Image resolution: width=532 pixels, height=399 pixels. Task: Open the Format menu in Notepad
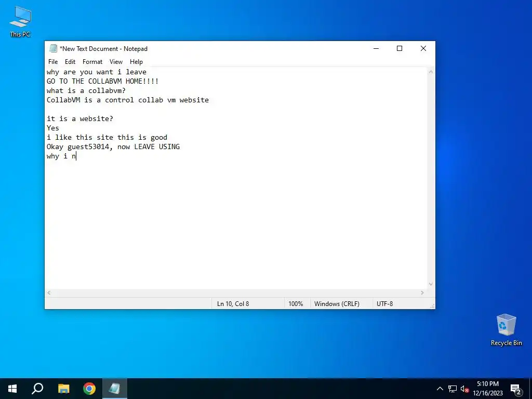coord(92,62)
